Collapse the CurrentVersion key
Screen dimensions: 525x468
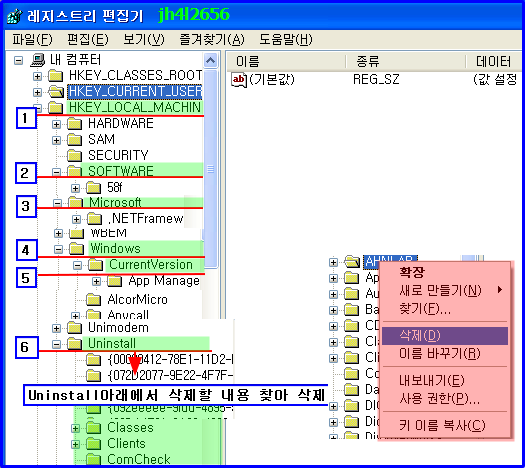coord(77,265)
